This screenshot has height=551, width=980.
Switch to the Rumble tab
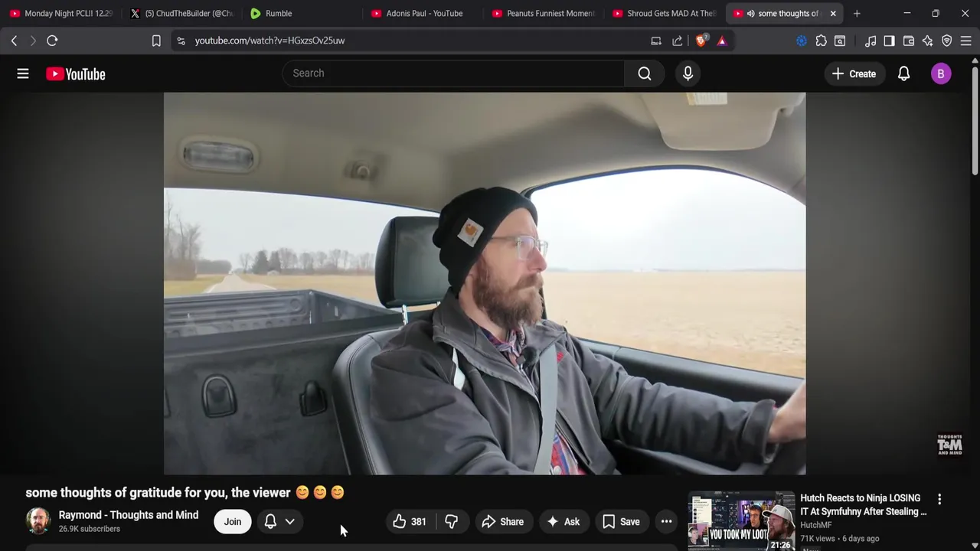pyautogui.click(x=302, y=13)
